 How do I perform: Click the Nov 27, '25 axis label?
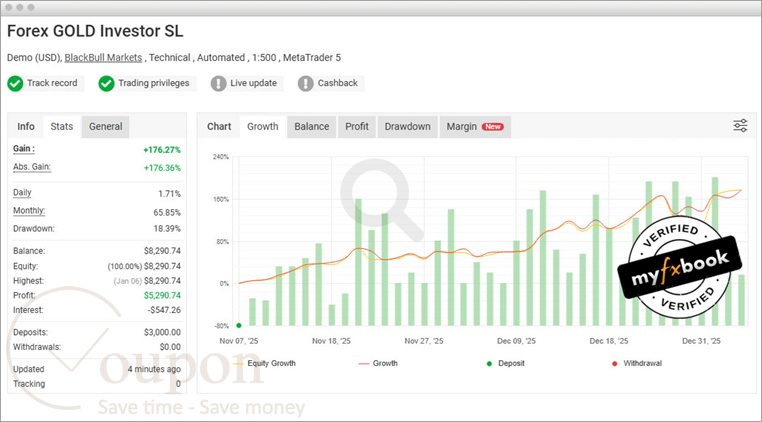pos(424,341)
